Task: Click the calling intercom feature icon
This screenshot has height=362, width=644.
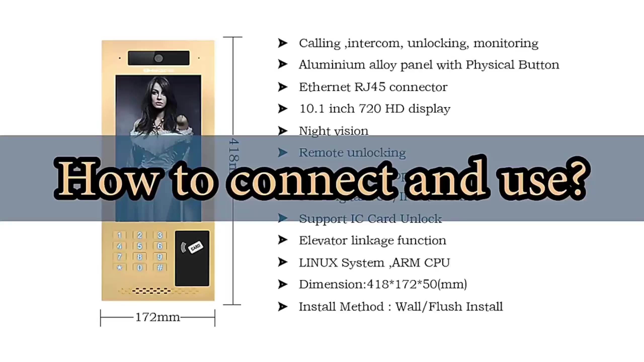Action: [283, 43]
